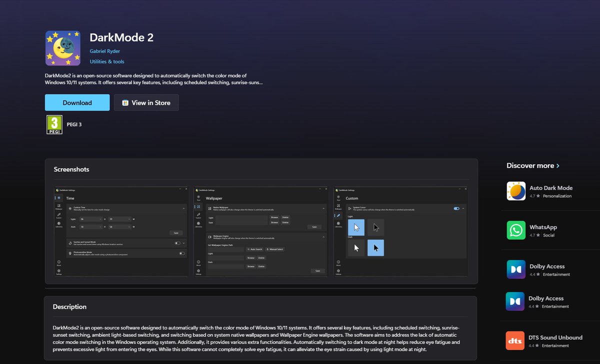The height and width of the screenshot is (364, 600).
Task: Open the Auto Dark Mode app title
Action: tap(551, 188)
